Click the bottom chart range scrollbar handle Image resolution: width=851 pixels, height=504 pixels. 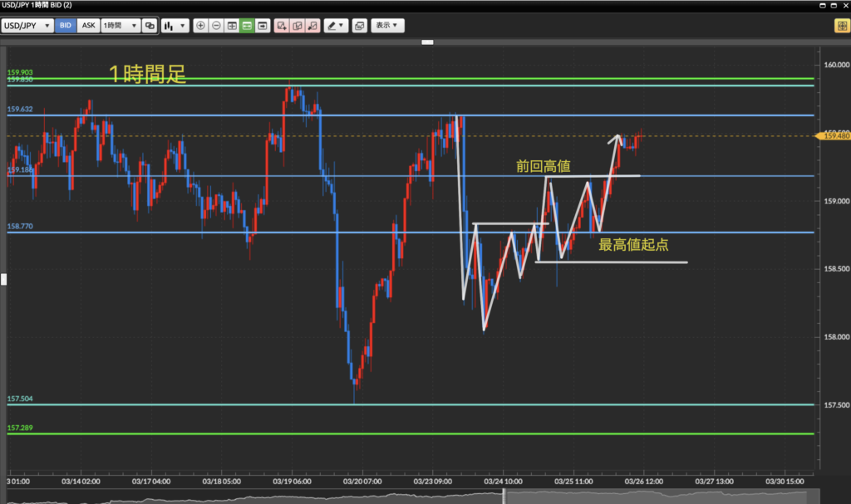(504, 497)
